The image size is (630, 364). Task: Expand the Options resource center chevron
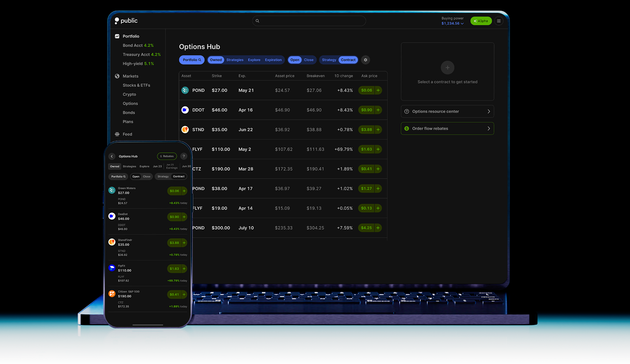point(489,112)
